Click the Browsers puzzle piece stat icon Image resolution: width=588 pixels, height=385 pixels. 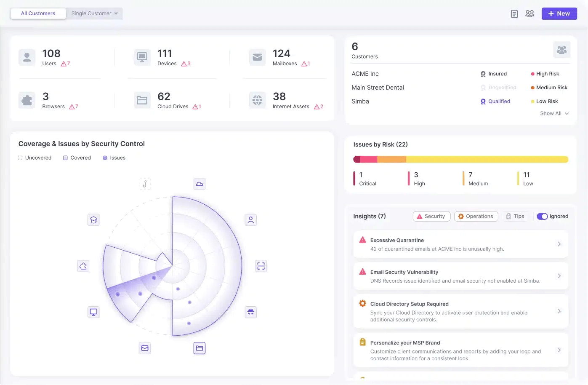coord(27,100)
